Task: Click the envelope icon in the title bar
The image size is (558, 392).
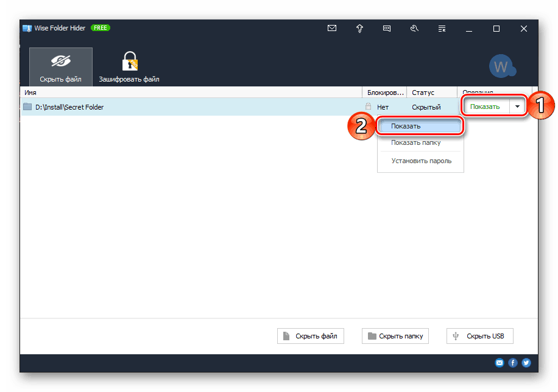Action: (x=332, y=28)
